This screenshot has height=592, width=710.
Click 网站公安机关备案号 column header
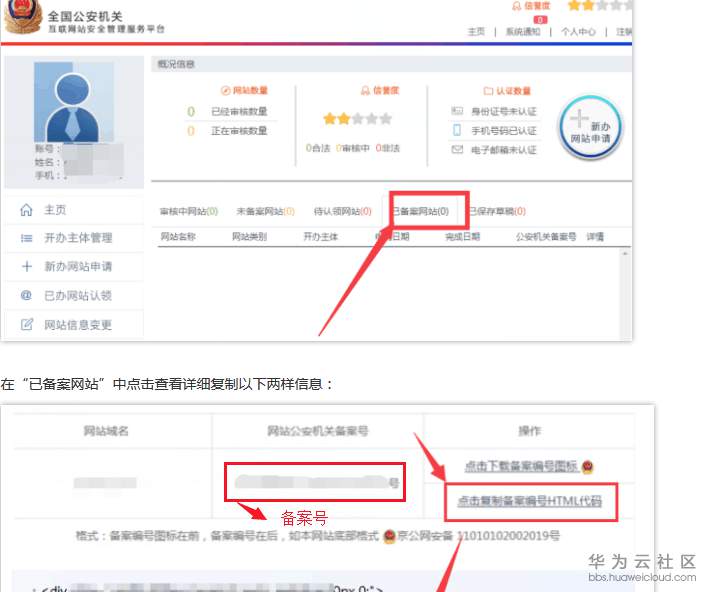point(317,431)
